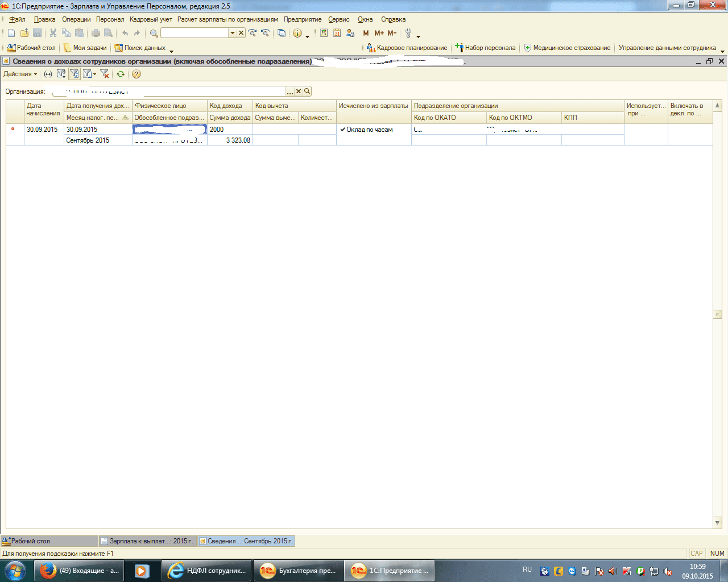Switch to Зарплата к выплате window tab
728x582 pixels.
click(x=147, y=541)
